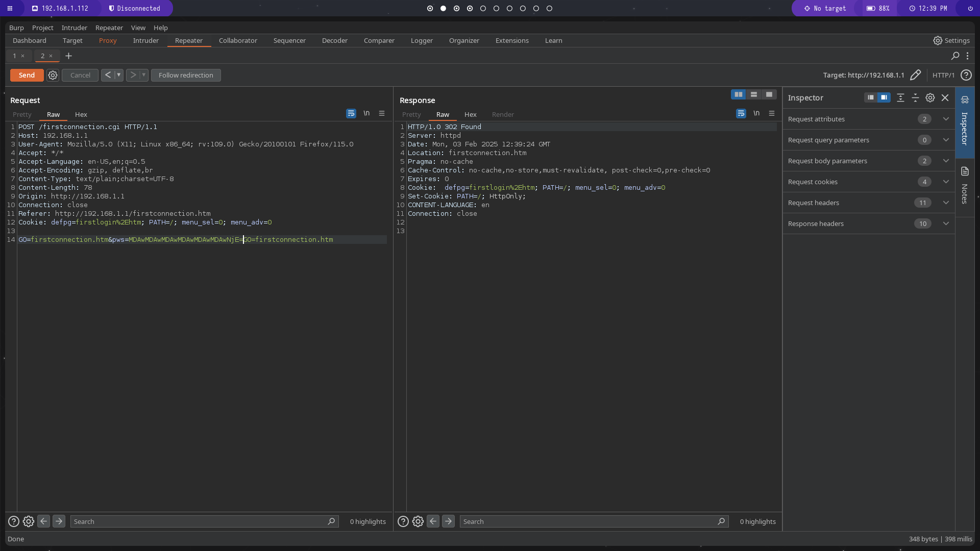Screen dimensions: 980x551
Task: Go to next response search match
Action: [448, 521]
